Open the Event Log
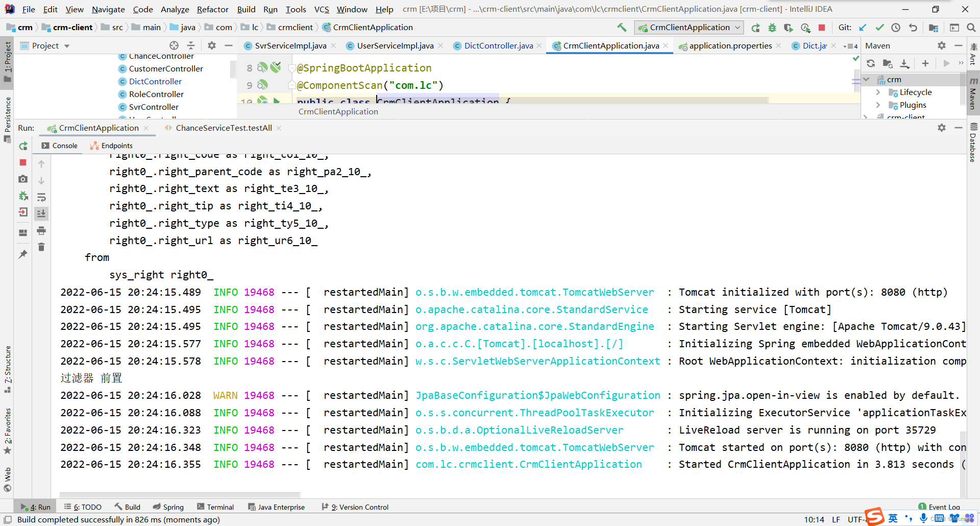Screen dimensions: 980x526 click(x=939, y=507)
